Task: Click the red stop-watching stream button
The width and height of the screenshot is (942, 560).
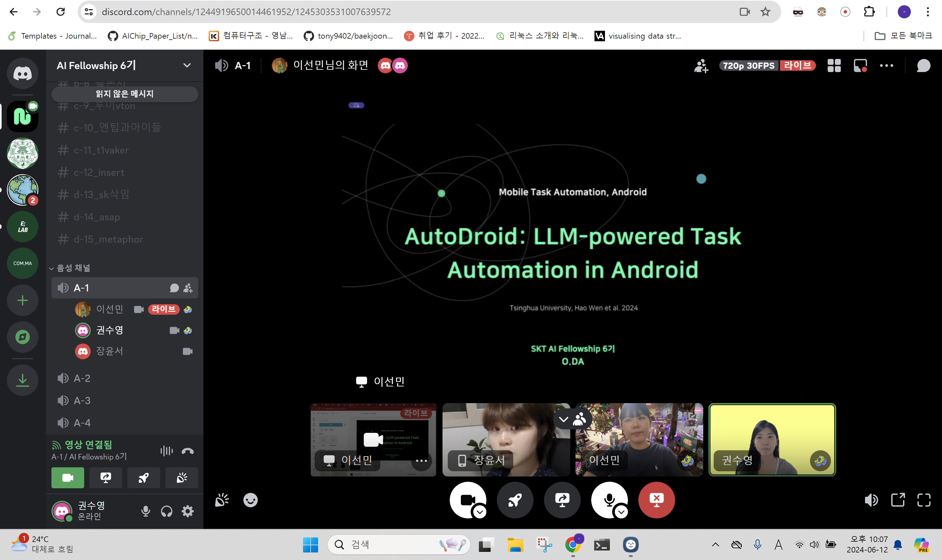Action: pyautogui.click(x=656, y=500)
